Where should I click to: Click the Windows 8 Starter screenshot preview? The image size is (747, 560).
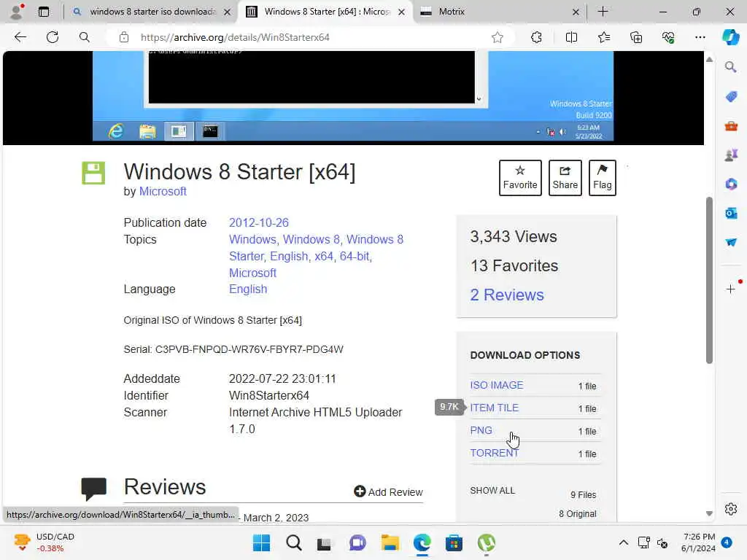[x=352, y=96]
